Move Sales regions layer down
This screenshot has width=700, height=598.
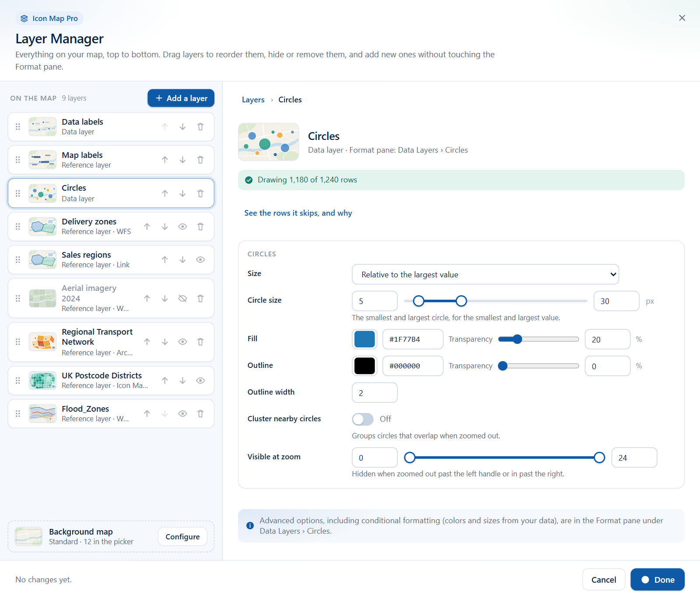(182, 260)
